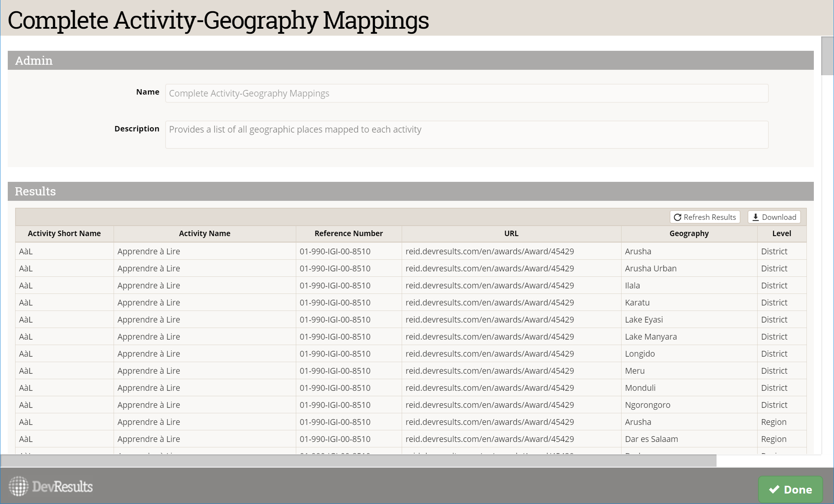Screen dimensions: 834x504
Task: Click the URL in the Ngorongoro row
Action: [x=489, y=405]
